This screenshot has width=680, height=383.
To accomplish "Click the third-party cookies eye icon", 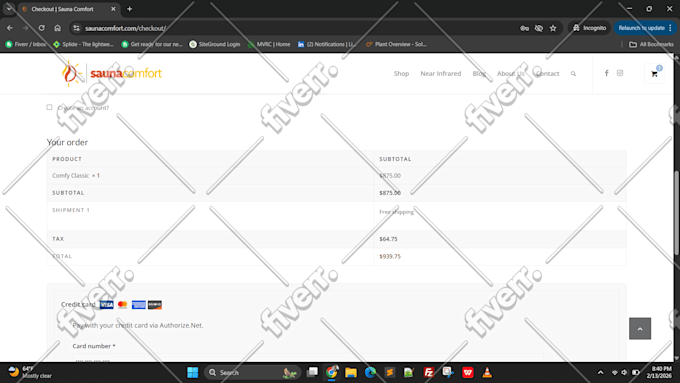I will (x=539, y=28).
